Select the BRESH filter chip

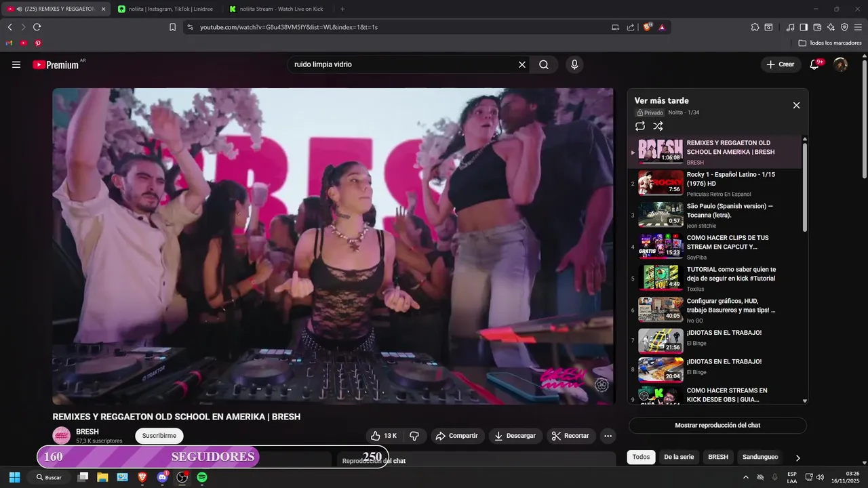718,457
